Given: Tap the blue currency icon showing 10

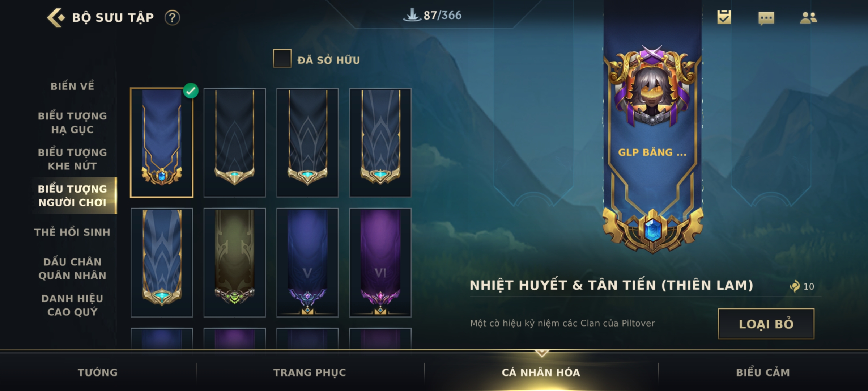Looking at the screenshot, I should coord(795,286).
